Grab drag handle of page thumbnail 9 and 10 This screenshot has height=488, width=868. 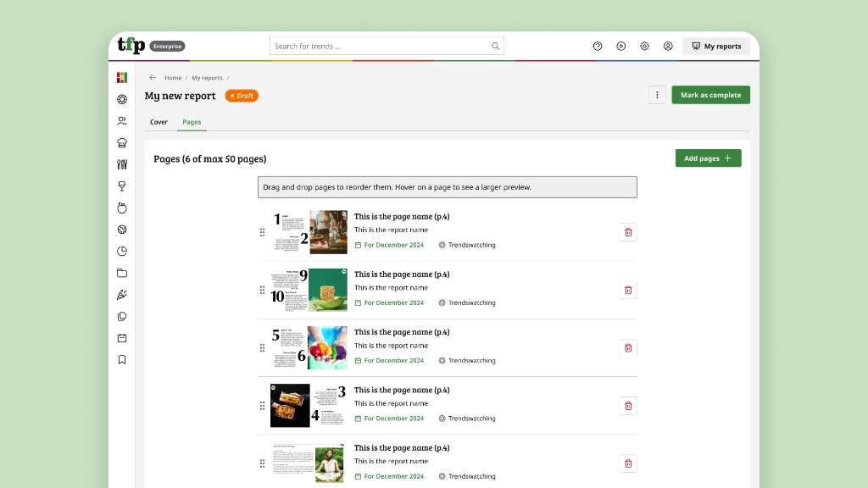point(263,290)
